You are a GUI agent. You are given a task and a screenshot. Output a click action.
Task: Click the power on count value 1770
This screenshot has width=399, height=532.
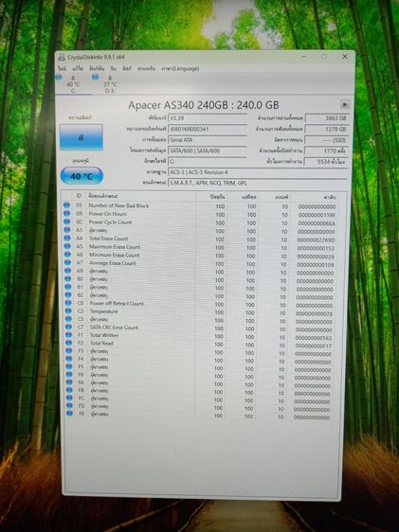[326, 151]
